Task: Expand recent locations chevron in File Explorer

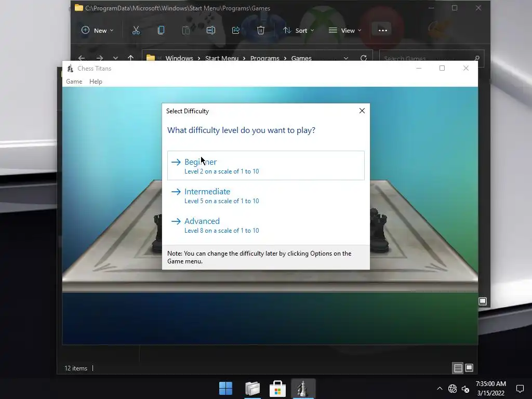Action: pyautogui.click(x=115, y=58)
